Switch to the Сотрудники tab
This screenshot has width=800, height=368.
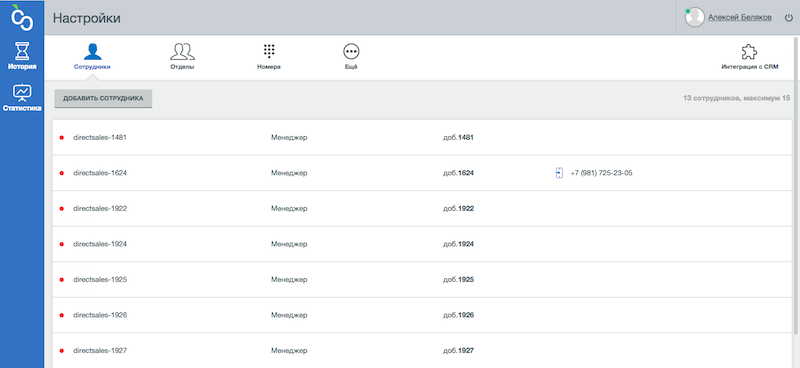coord(92,56)
